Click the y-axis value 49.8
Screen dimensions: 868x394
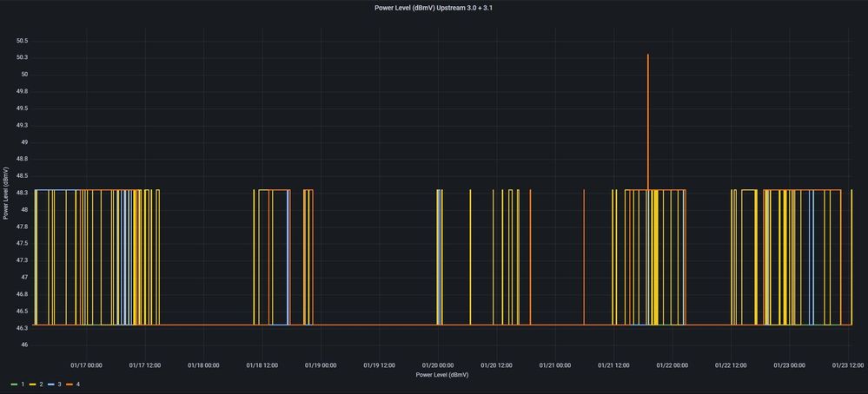pos(22,91)
